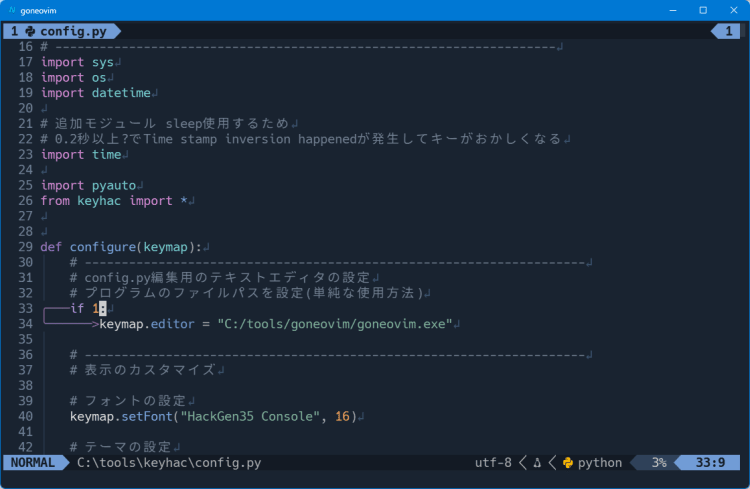The image size is (750, 489).
Task: Click the config.py comment on line 31
Action: pyautogui.click(x=220, y=278)
